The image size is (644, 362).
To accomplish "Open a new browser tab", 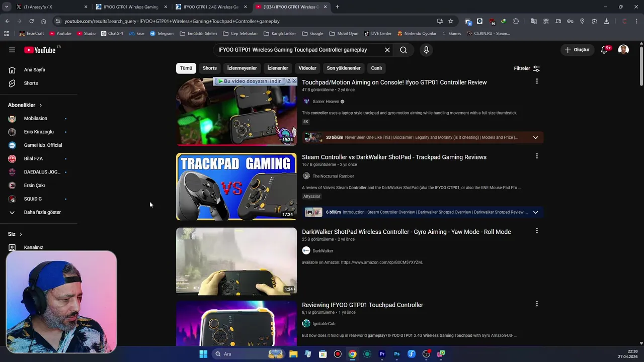I will (337, 7).
